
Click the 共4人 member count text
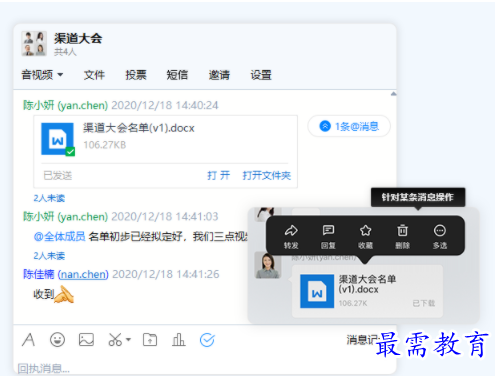65,52
